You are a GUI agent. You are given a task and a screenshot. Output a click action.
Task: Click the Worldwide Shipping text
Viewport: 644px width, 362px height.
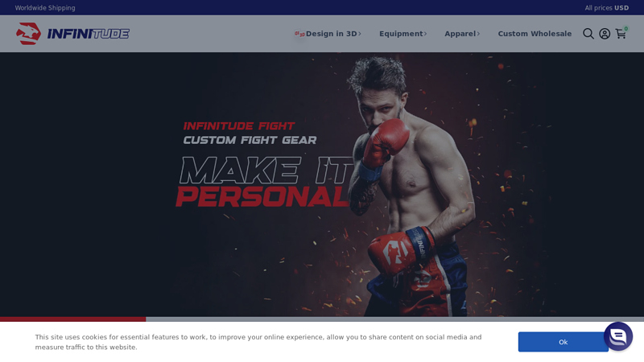45,8
